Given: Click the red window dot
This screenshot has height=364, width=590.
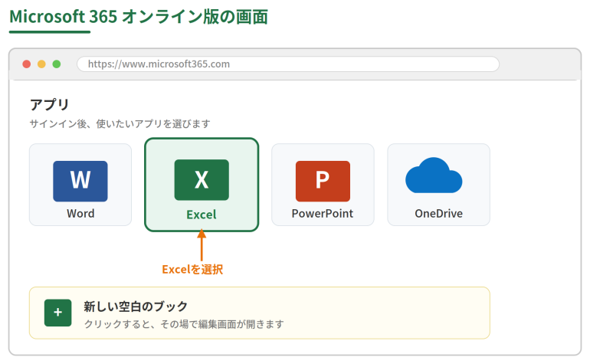Looking at the screenshot, I should [x=26, y=64].
